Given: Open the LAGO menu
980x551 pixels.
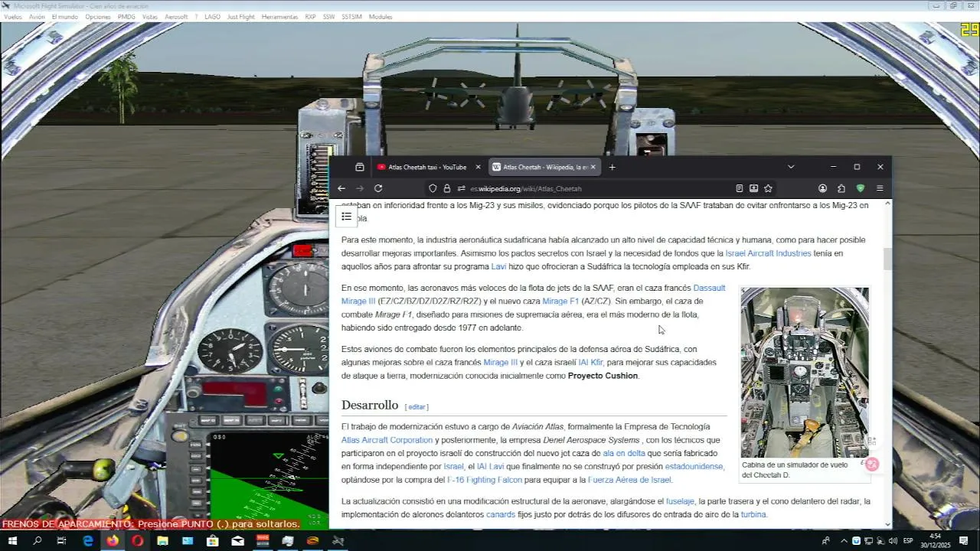Looking at the screenshot, I should [x=212, y=17].
